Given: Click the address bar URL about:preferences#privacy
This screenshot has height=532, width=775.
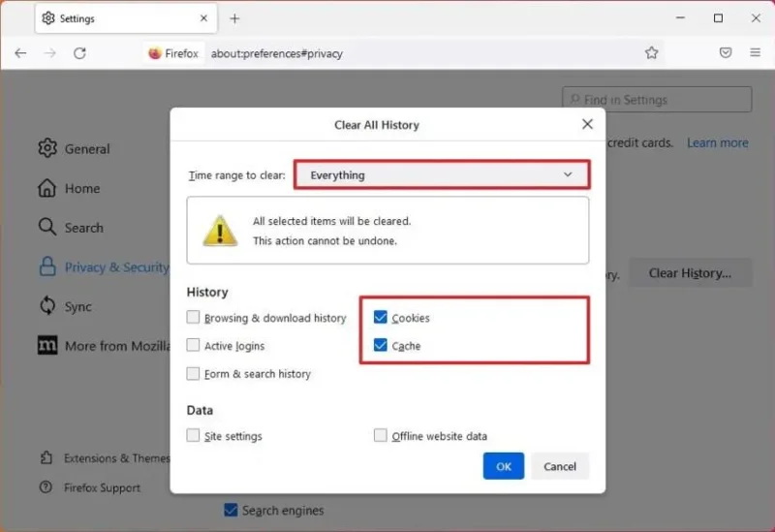Looking at the screenshot, I should [277, 53].
